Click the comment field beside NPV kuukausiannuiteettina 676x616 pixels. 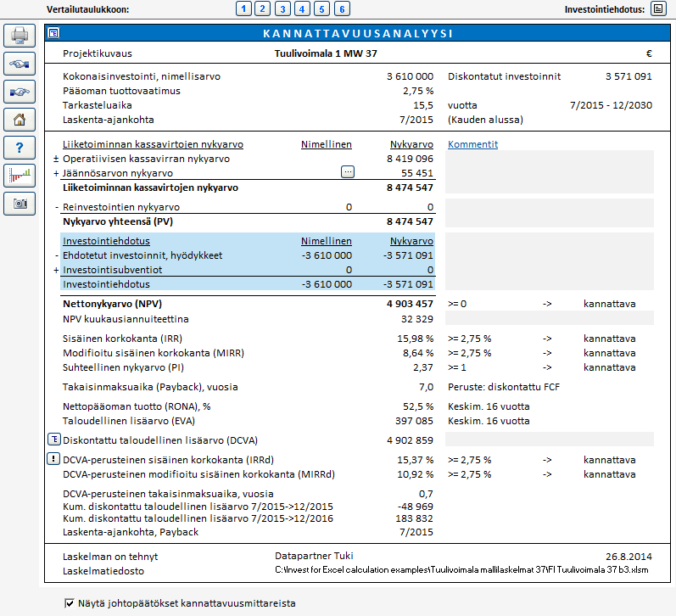[550, 318]
